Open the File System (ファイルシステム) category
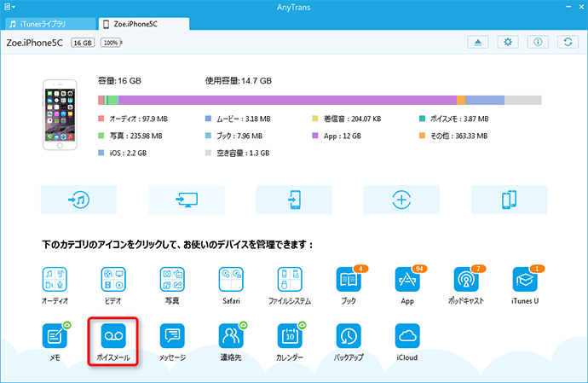 pos(290,280)
